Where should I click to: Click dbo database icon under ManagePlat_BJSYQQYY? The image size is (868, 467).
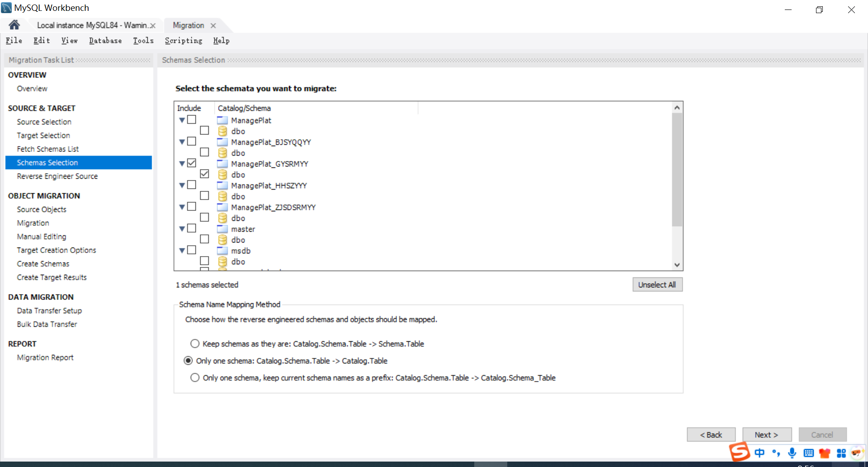[x=222, y=152]
